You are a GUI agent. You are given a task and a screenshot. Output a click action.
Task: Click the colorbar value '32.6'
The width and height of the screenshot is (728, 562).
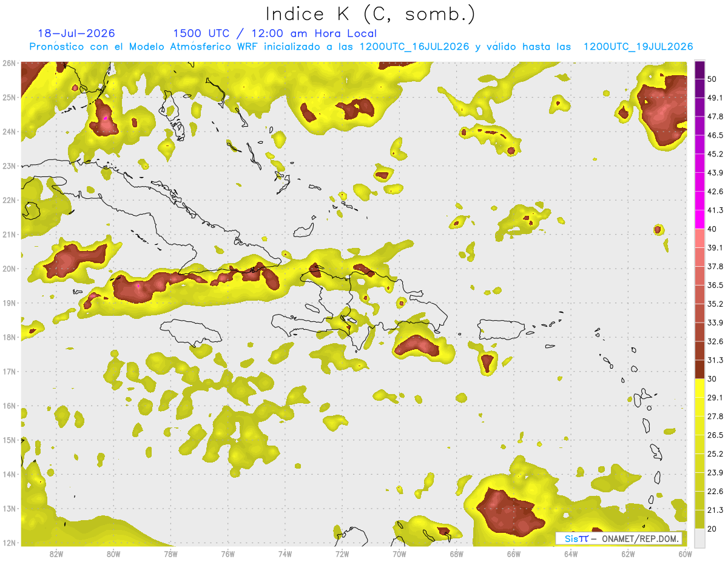(x=715, y=341)
